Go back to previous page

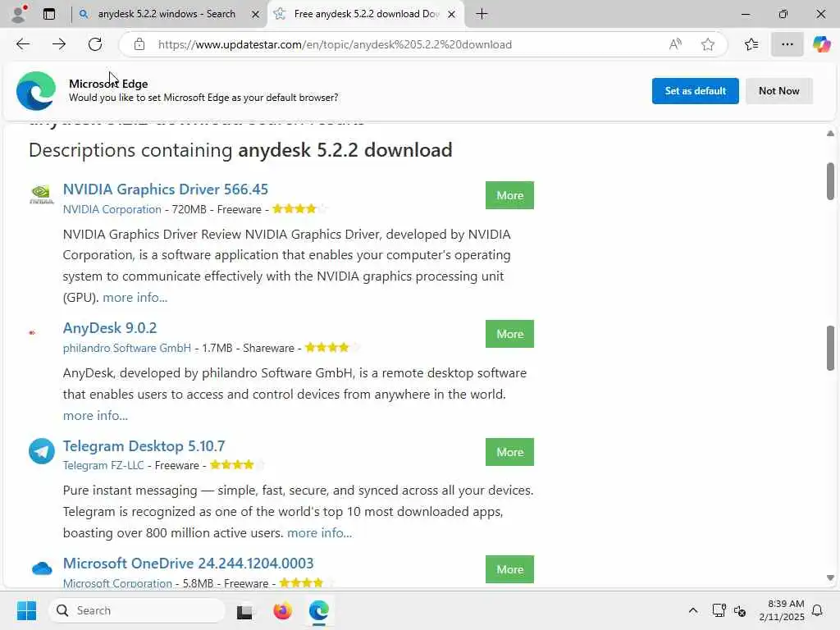coord(22,44)
